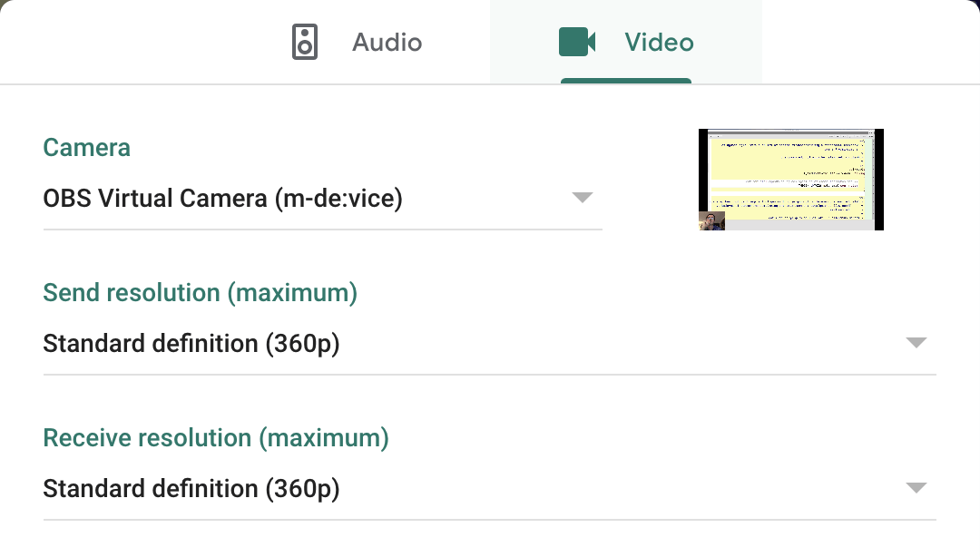Click the Camera section label

87,148
